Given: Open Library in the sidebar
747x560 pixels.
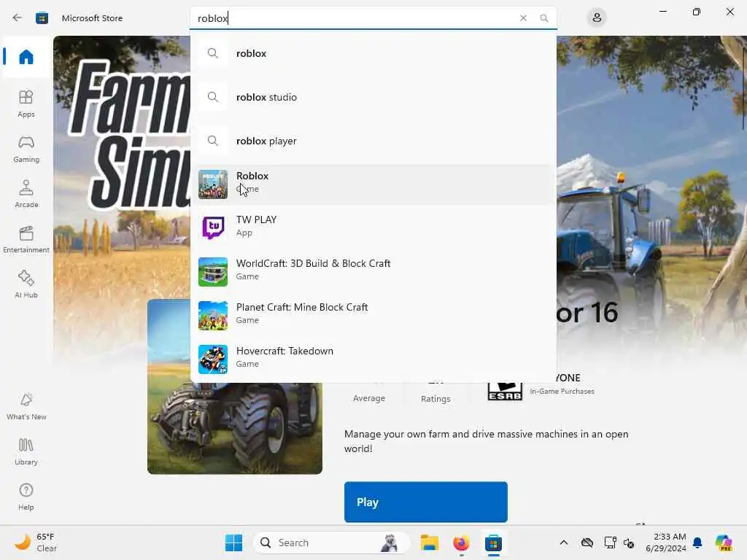Looking at the screenshot, I should coord(26,451).
